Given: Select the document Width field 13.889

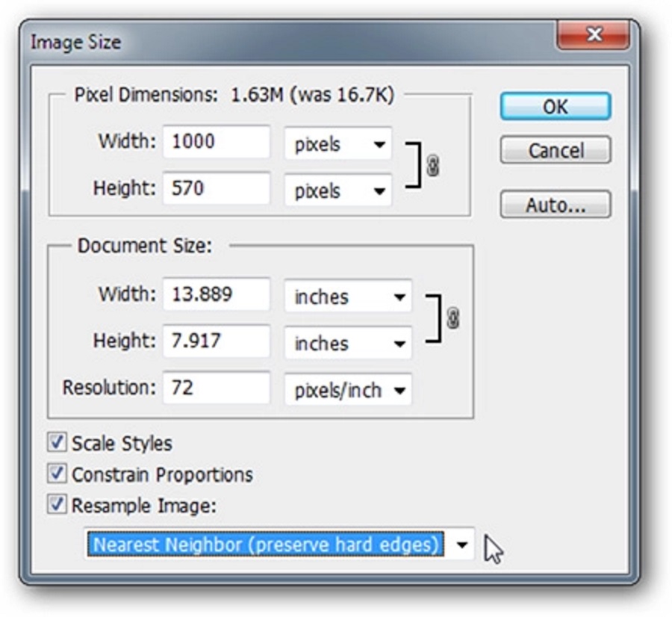Looking at the screenshot, I should coord(217,295).
